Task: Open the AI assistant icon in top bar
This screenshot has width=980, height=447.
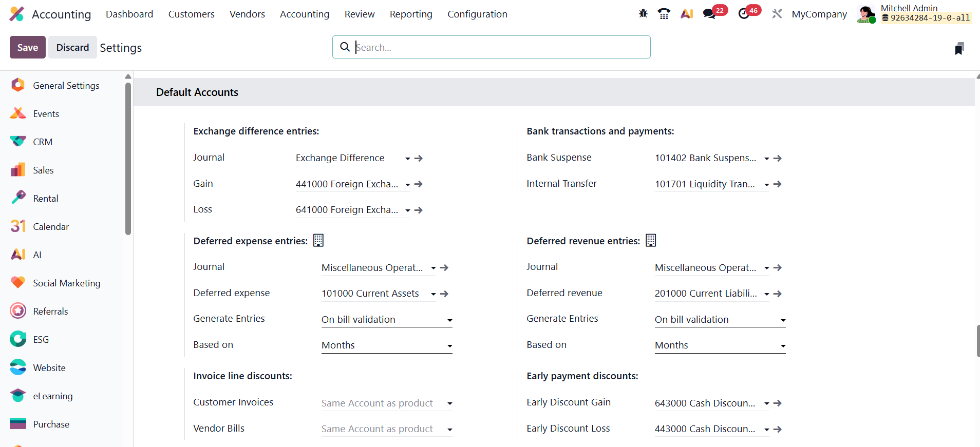Action: coord(687,14)
